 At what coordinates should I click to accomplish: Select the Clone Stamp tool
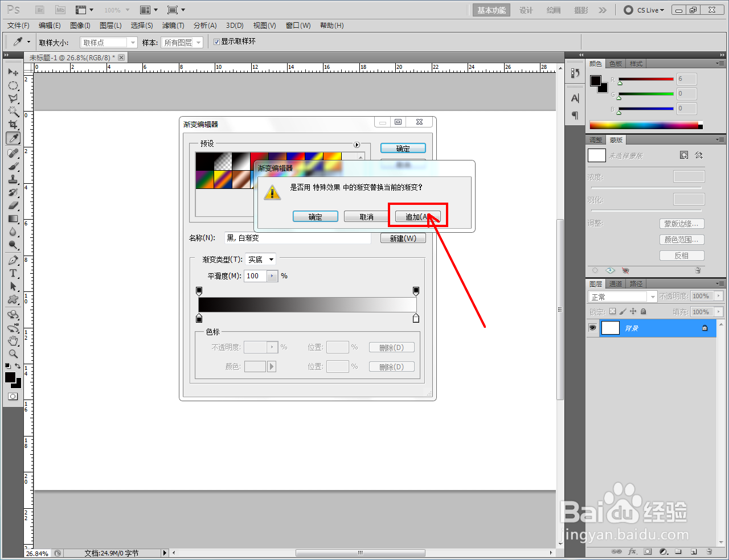13,179
